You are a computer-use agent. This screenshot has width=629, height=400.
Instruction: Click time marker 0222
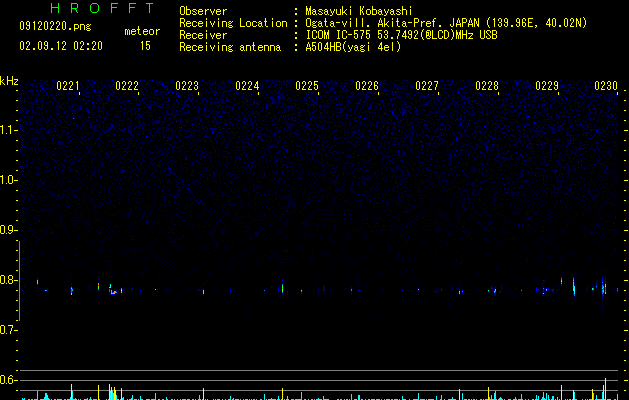coord(127,86)
